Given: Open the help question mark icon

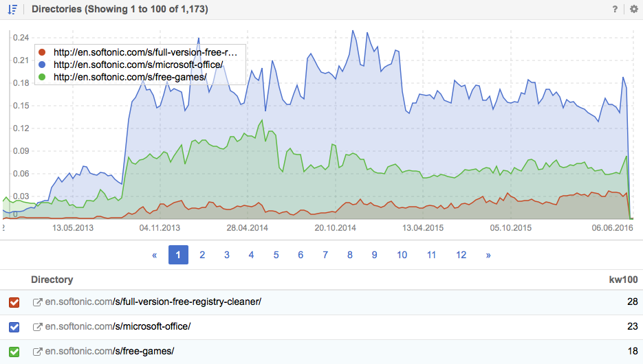Looking at the screenshot, I should click(x=615, y=9).
